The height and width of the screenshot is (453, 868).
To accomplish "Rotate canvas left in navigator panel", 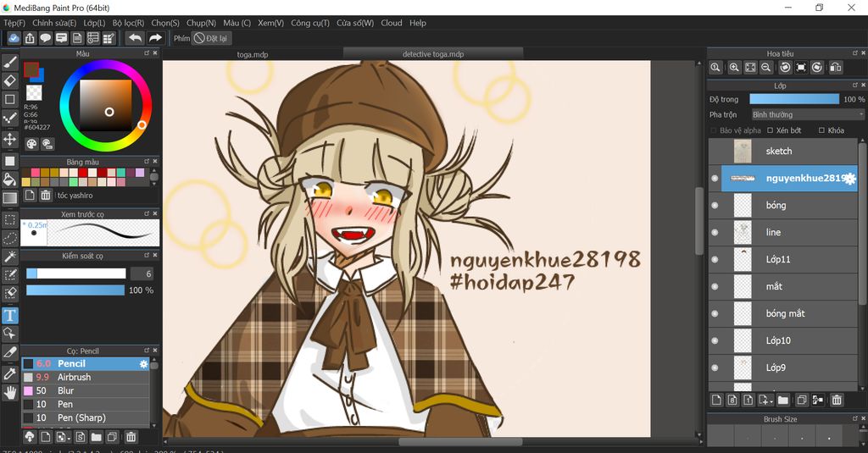I will (x=785, y=68).
